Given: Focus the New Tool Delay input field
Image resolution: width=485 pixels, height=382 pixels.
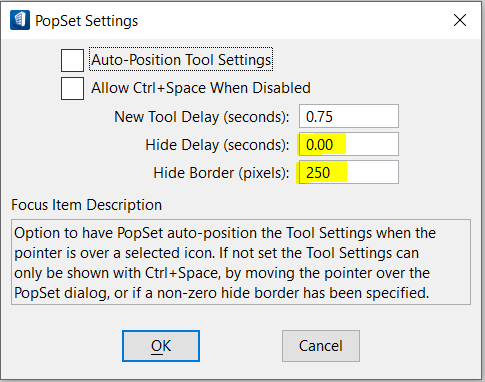Looking at the screenshot, I should click(349, 116).
